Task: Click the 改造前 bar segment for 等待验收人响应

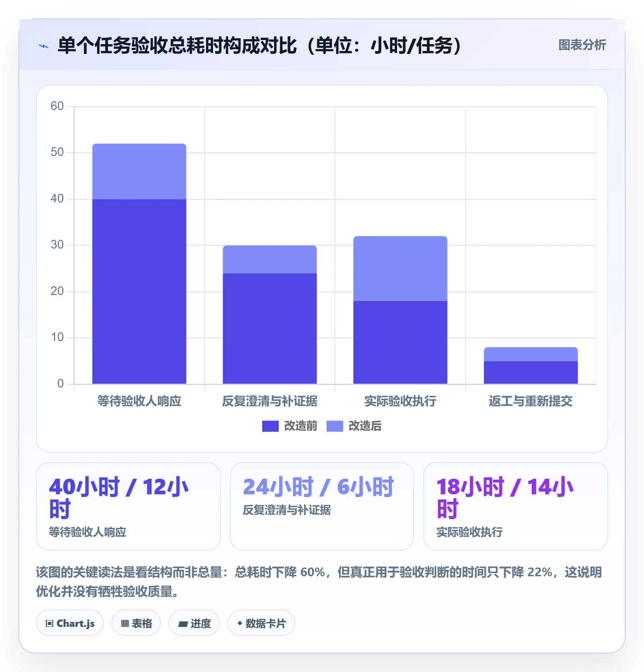Action: (139, 291)
